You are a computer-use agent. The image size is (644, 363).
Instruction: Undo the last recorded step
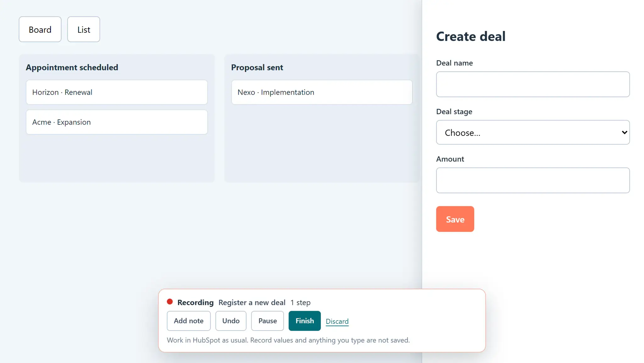pos(231,321)
